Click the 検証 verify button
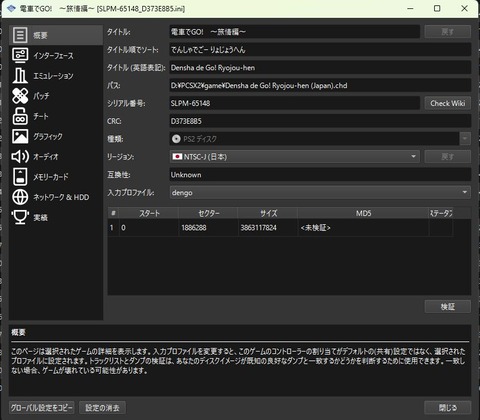Image resolution: width=480 pixels, height=420 pixels. click(448, 307)
